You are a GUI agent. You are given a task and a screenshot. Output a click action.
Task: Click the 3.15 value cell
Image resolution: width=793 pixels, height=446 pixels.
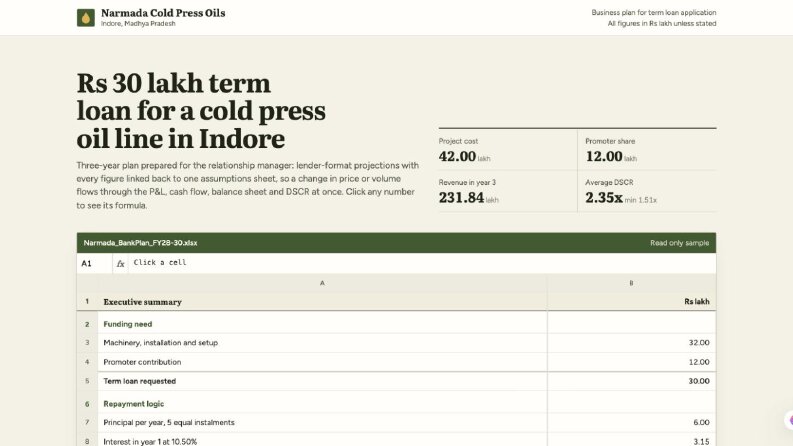pos(631,439)
